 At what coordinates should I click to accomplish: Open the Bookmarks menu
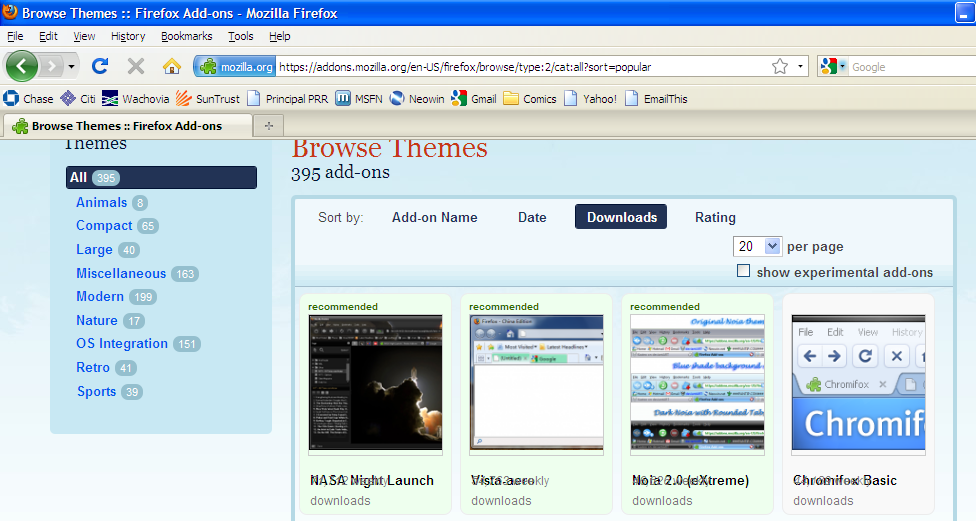coord(187,36)
